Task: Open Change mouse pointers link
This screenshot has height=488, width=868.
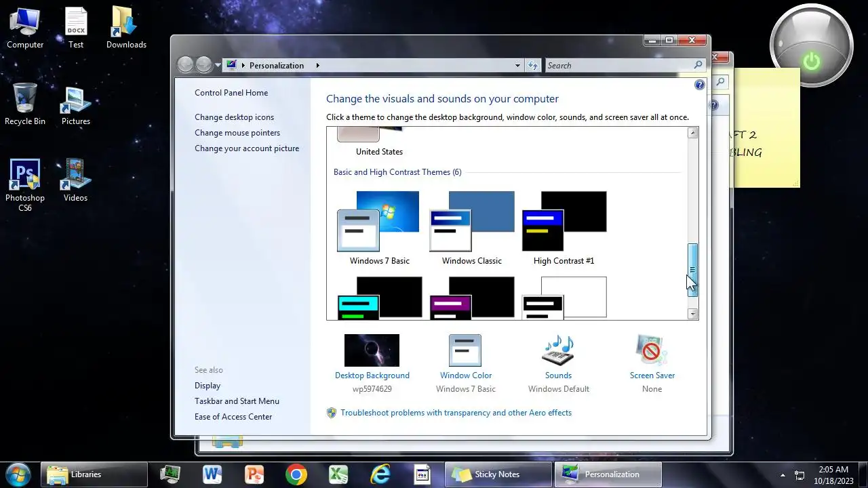Action: coord(237,133)
